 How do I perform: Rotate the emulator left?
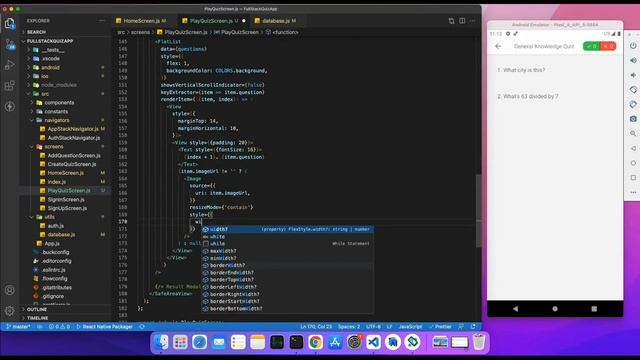[633, 89]
